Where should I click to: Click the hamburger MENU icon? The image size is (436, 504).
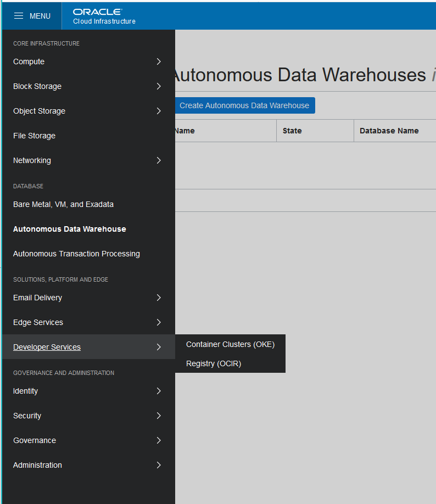(19, 16)
